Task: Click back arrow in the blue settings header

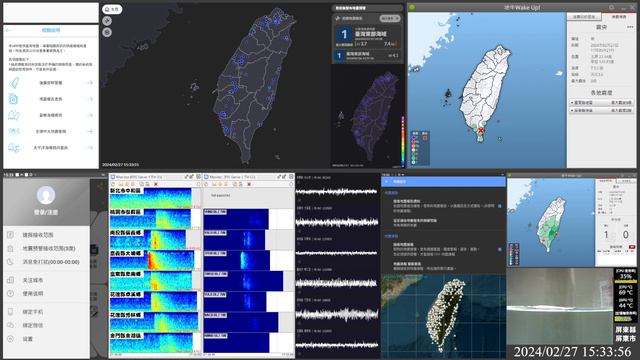Action: (x=387, y=182)
